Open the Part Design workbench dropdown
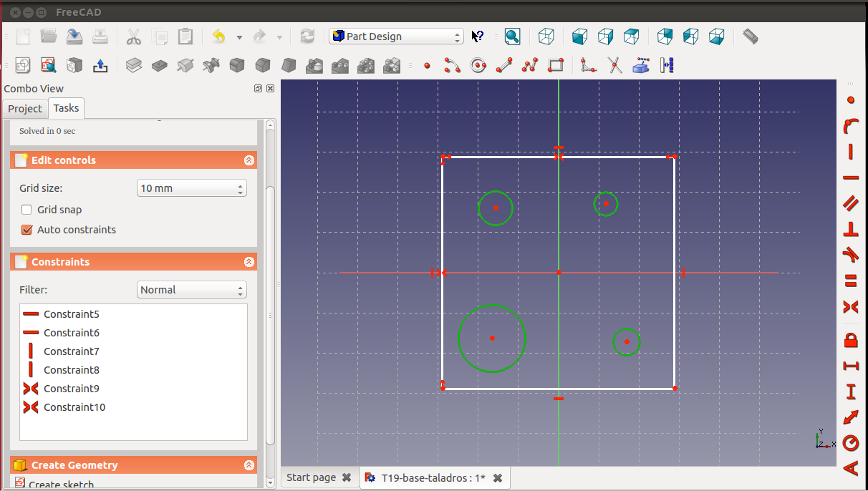This screenshot has width=868, height=491. point(396,37)
